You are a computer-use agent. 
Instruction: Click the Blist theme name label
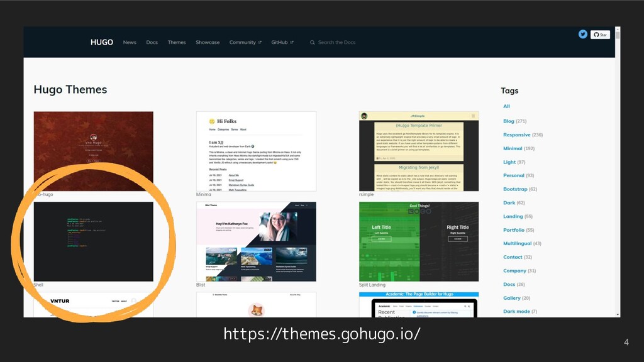point(201,285)
